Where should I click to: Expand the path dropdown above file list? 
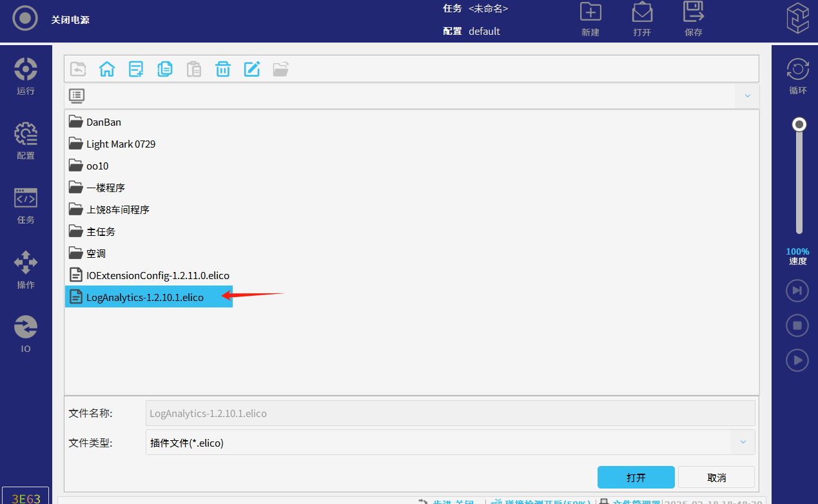[x=748, y=96]
